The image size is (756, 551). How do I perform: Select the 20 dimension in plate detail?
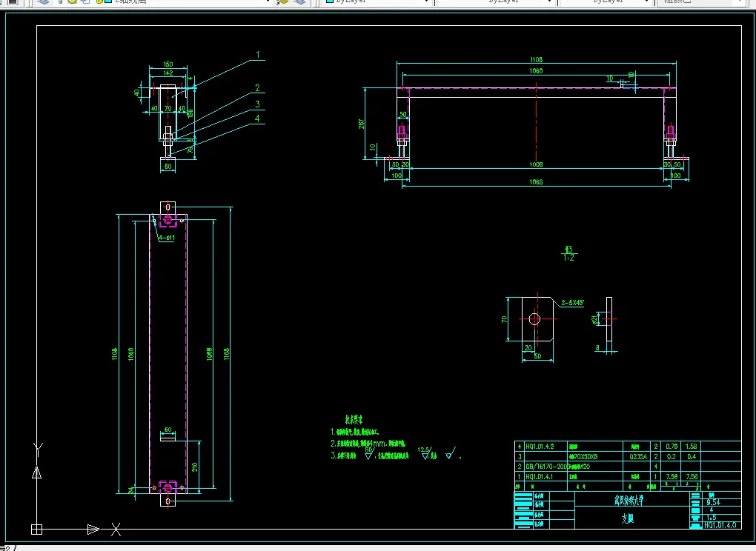click(x=528, y=348)
